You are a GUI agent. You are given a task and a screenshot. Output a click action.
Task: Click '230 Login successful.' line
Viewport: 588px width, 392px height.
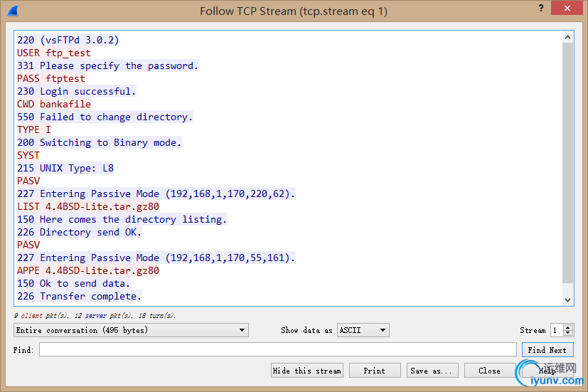(x=76, y=91)
